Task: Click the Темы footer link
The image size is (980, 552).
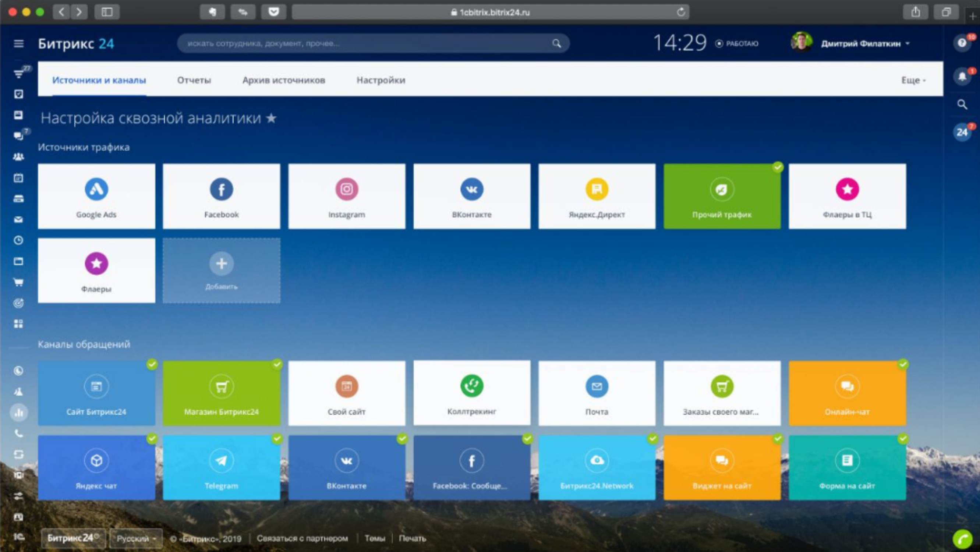Action: (375, 538)
